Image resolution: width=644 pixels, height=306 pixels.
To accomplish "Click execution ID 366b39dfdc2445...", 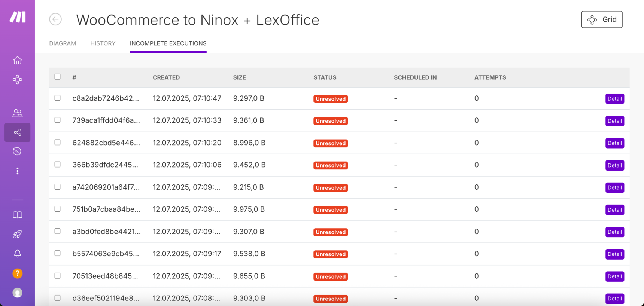I will [x=105, y=165].
